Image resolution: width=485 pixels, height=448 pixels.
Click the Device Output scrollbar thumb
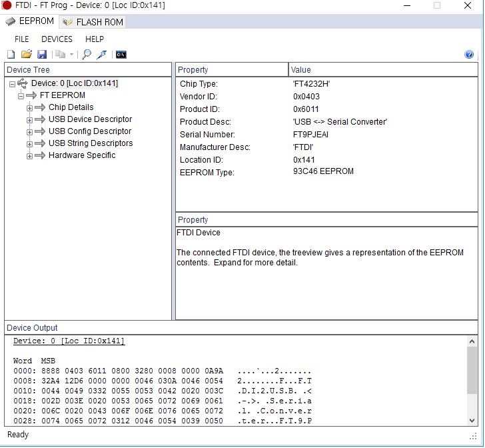point(472,370)
